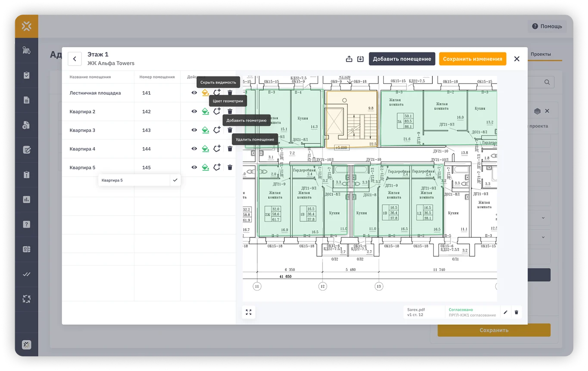
Task: Change the orange geometry color of Лестничная площадка
Action: [x=206, y=93]
